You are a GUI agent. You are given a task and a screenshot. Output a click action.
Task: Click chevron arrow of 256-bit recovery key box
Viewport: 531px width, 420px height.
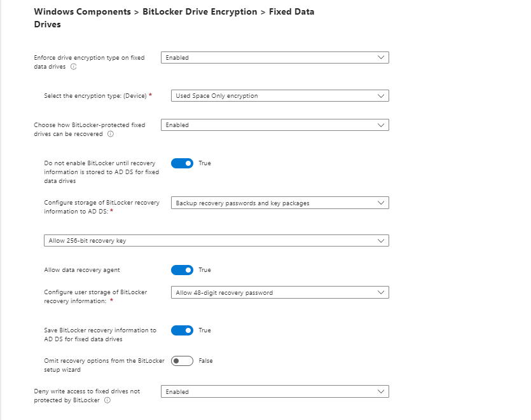click(381, 241)
